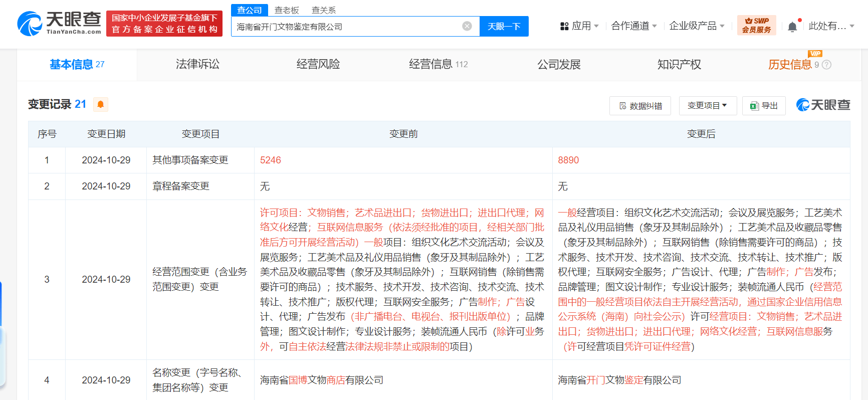
Task: Open the user account dropdown 此处有…
Action: coord(831,26)
